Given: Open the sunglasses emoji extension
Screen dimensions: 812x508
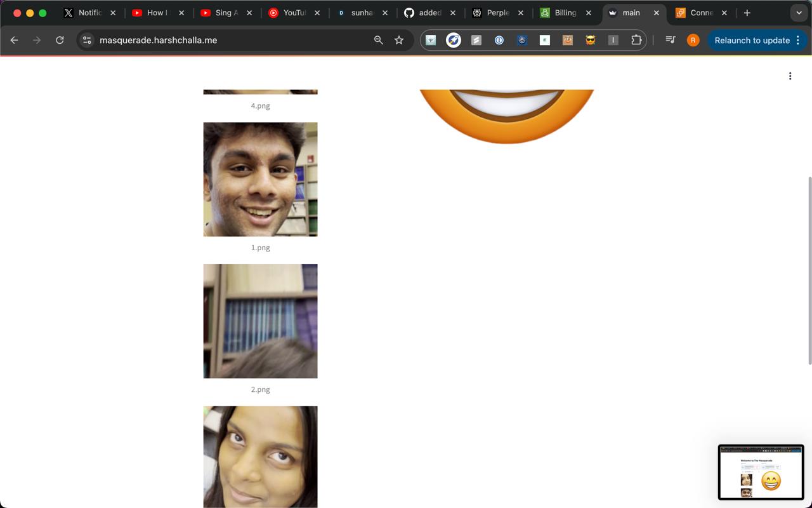Looking at the screenshot, I should [591, 40].
